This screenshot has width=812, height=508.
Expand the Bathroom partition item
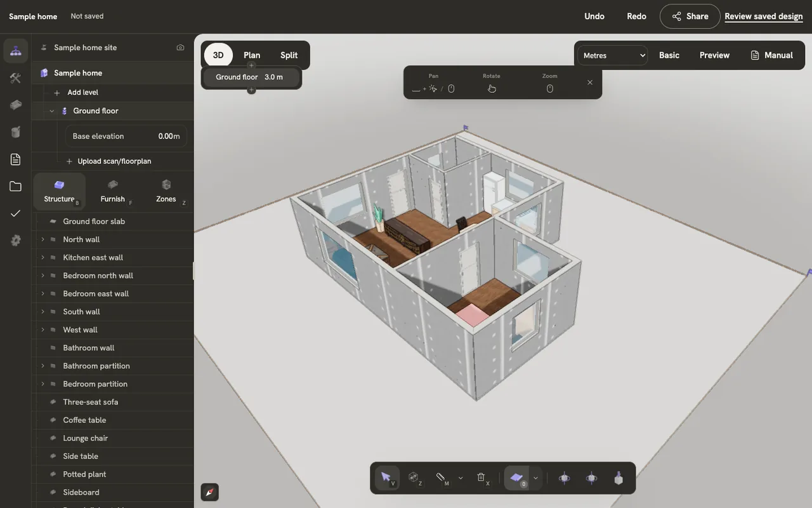click(43, 366)
